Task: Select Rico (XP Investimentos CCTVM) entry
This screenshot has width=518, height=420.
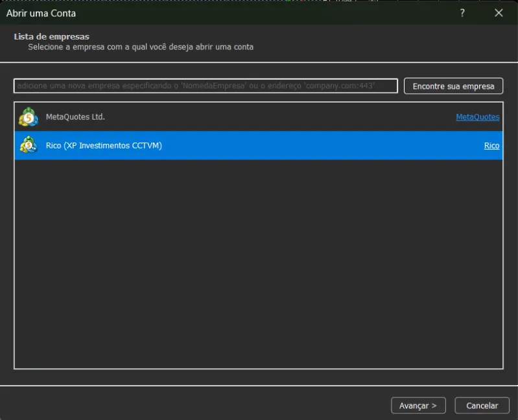Action: point(258,145)
